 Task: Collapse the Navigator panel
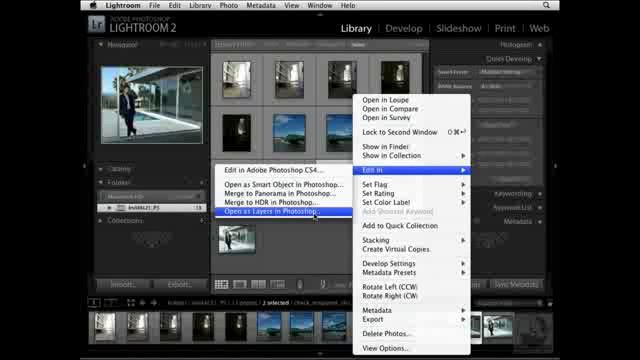coord(100,44)
